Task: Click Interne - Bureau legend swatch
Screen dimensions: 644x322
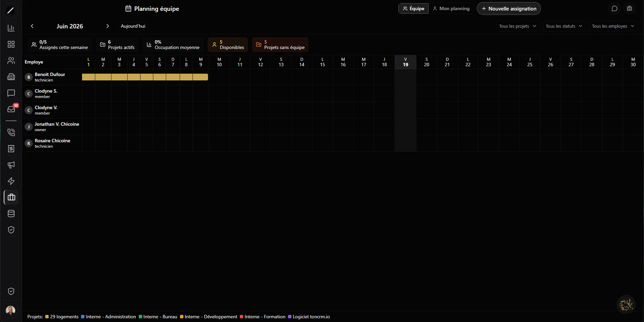Action: pos(140,317)
